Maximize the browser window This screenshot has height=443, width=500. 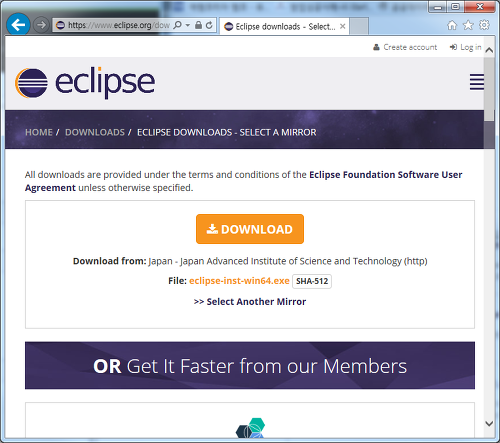(456, 7)
